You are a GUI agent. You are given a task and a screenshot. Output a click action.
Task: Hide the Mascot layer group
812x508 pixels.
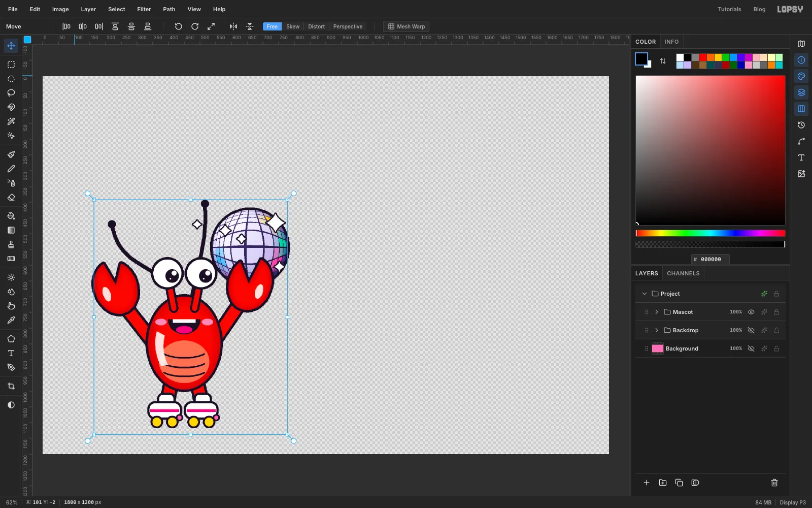point(751,312)
